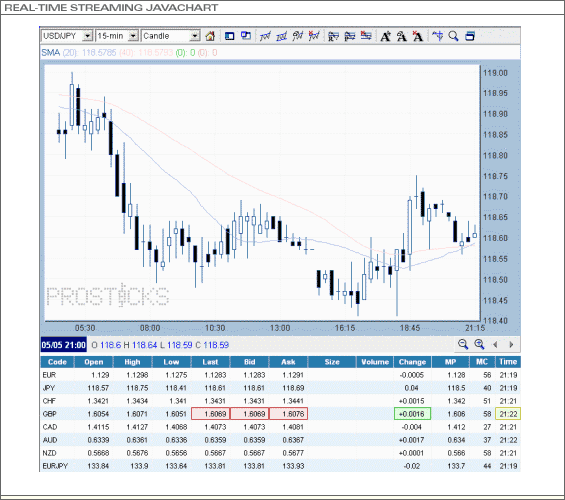This screenshot has height=500, width=565.
Task: Select the GBP row in quote table
Action: click(280, 414)
